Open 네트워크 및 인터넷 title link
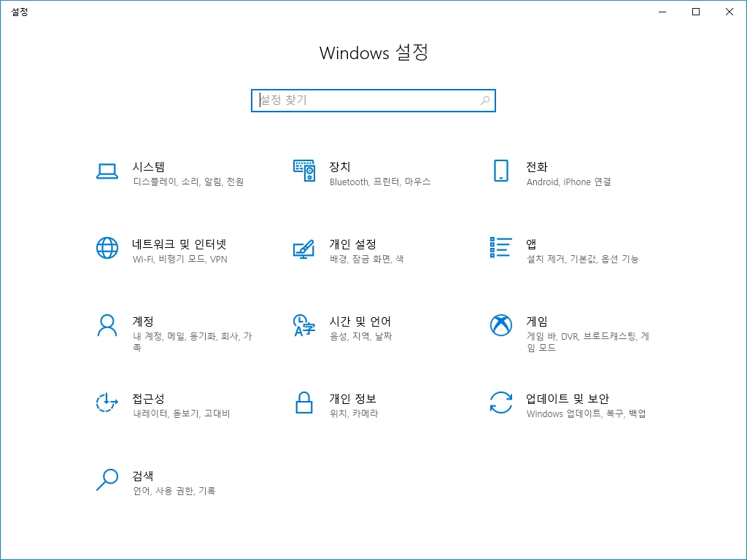747x560 pixels. coord(179,244)
